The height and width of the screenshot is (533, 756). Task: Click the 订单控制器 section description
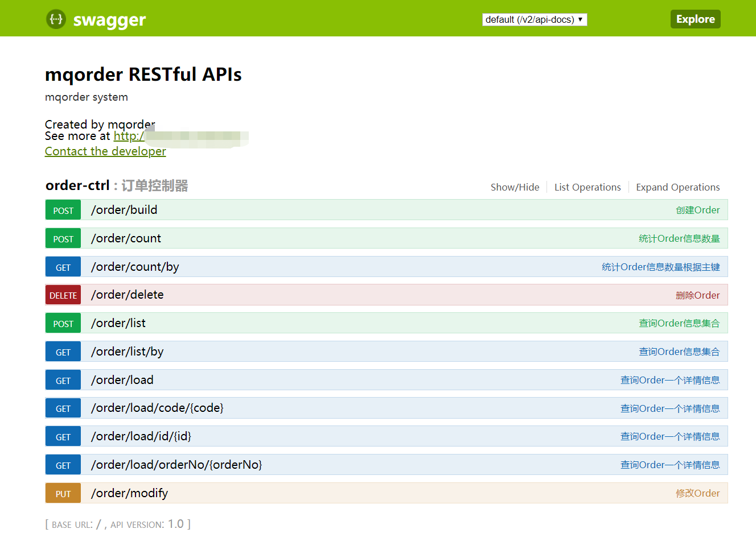pyautogui.click(x=154, y=185)
